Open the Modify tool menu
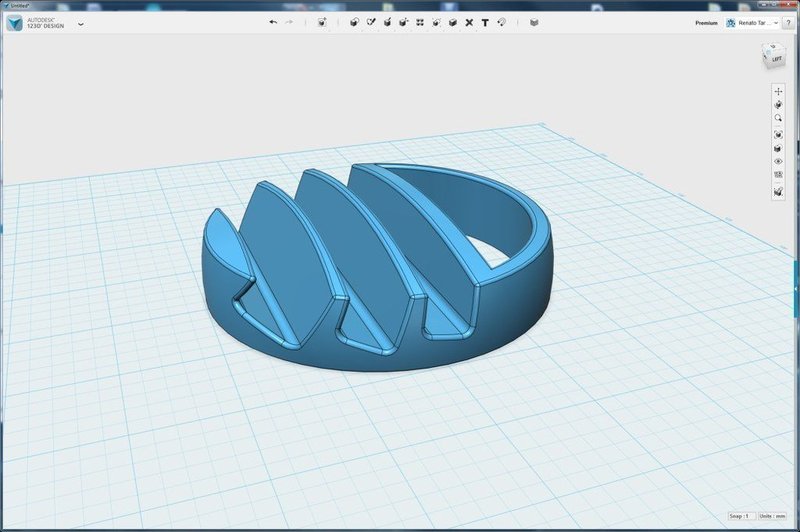 pyautogui.click(x=404, y=22)
